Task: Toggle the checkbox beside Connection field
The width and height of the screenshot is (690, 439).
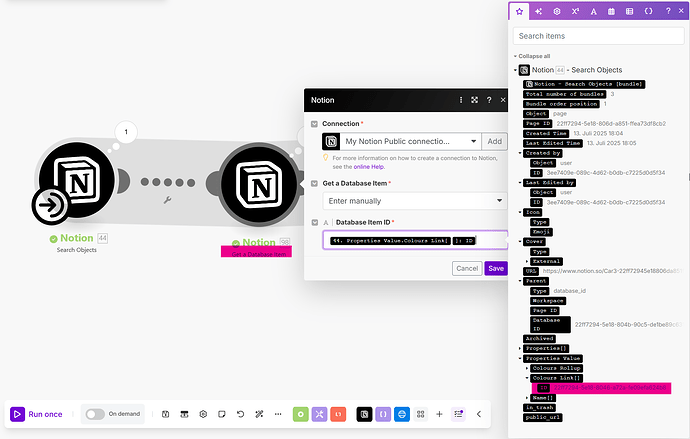Action: [314, 124]
